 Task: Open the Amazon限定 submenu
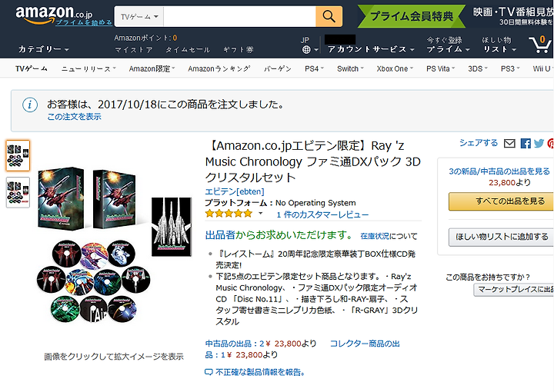click(x=152, y=69)
